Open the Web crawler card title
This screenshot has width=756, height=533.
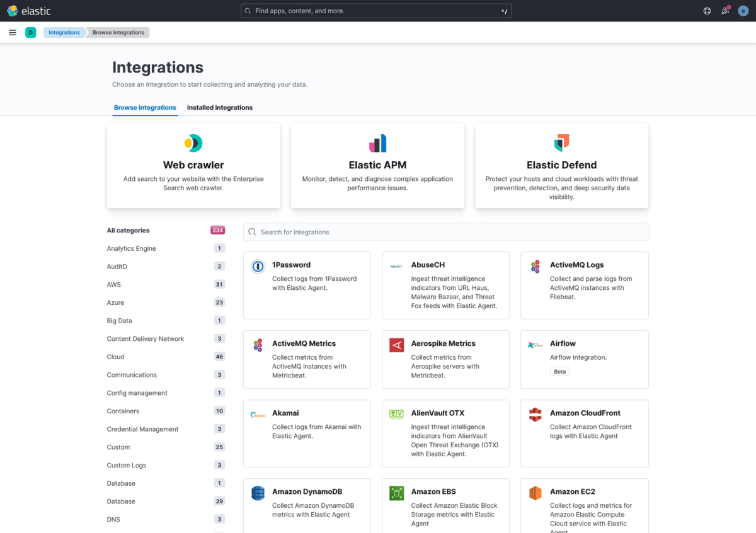[x=193, y=165]
